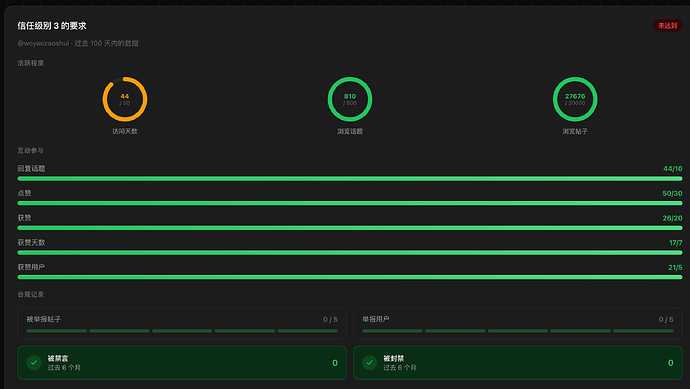Viewport: 690px width, 389px height.
Task: Click the 获赞用户 label
Action: [31, 267]
